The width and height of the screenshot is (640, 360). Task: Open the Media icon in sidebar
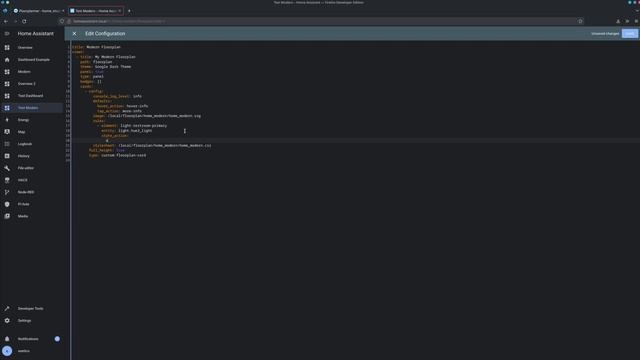pos(7,216)
